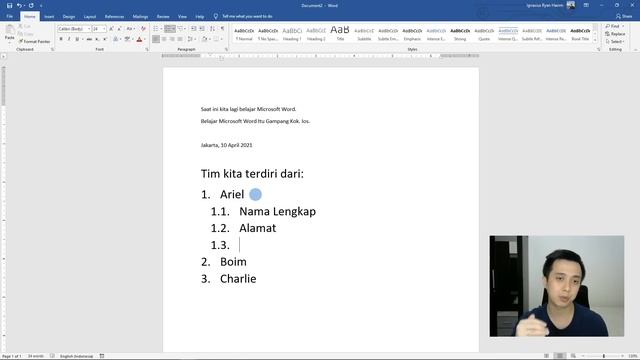Image resolution: width=640 pixels, height=360 pixels.
Task: Show paragraph marks
Action: 222,29
